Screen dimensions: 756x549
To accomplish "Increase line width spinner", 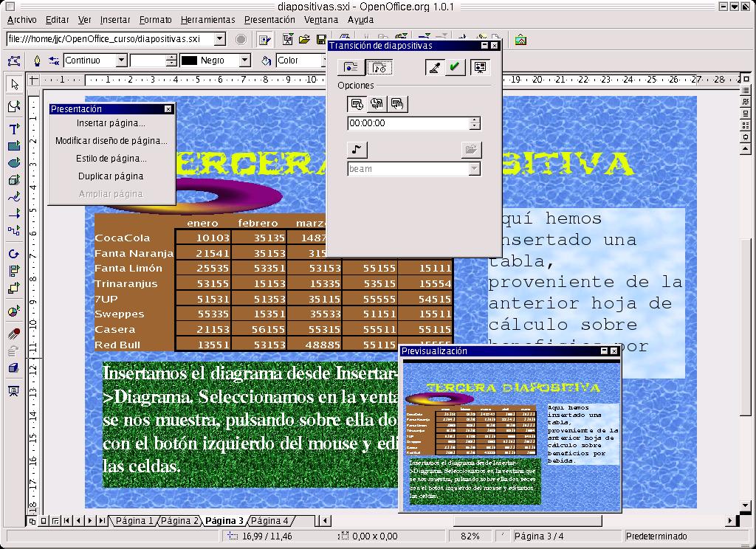I will click(171, 57).
